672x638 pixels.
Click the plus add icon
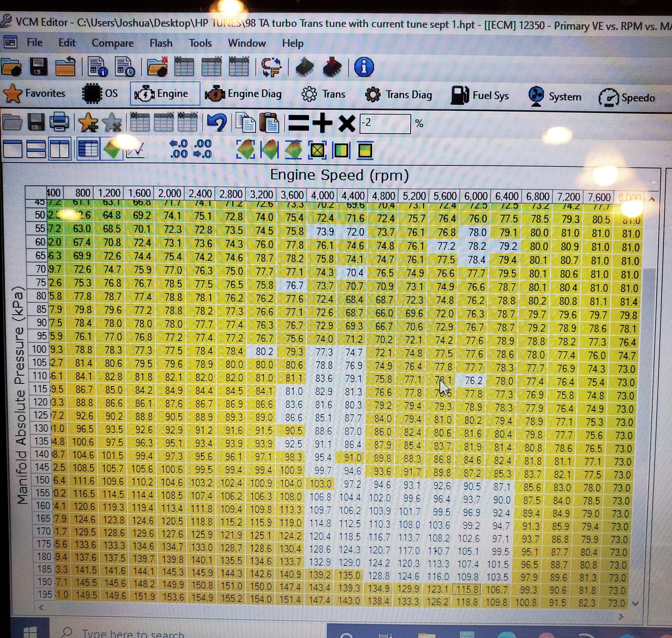point(322,123)
